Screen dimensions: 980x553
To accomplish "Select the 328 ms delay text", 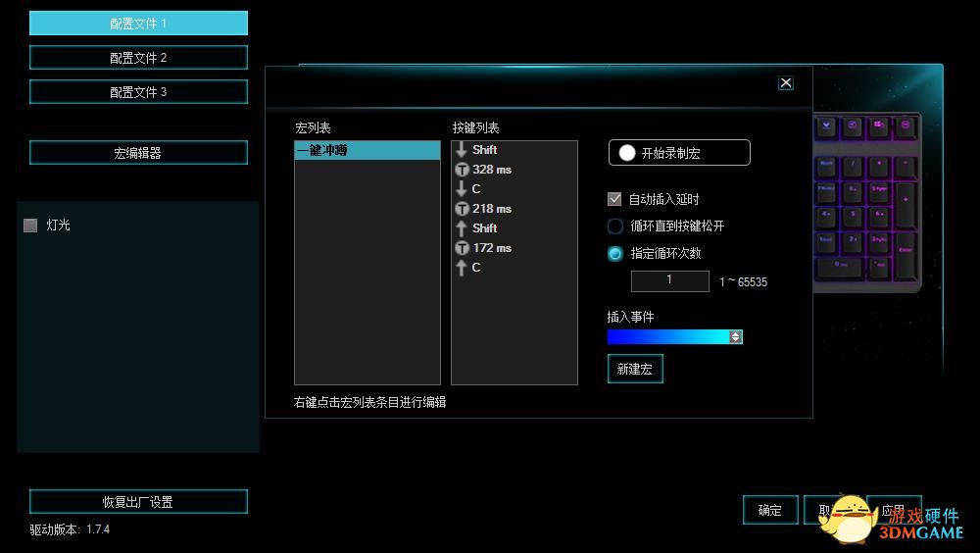I will tap(492, 170).
